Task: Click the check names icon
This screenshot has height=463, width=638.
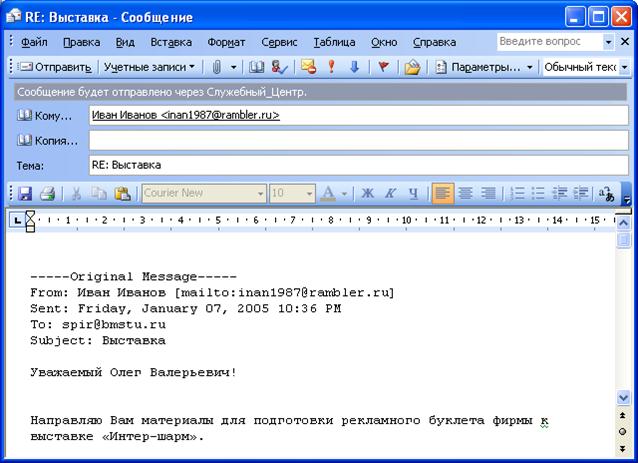Action: (280, 67)
